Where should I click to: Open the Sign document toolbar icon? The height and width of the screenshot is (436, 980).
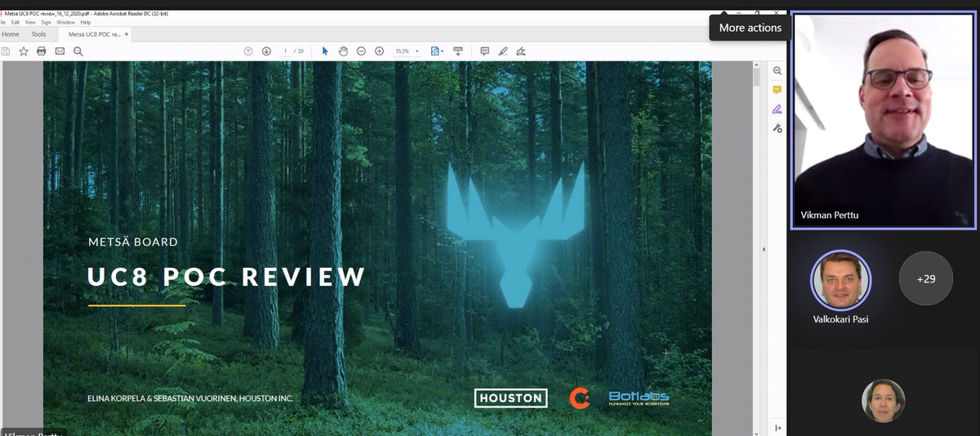coord(521,51)
